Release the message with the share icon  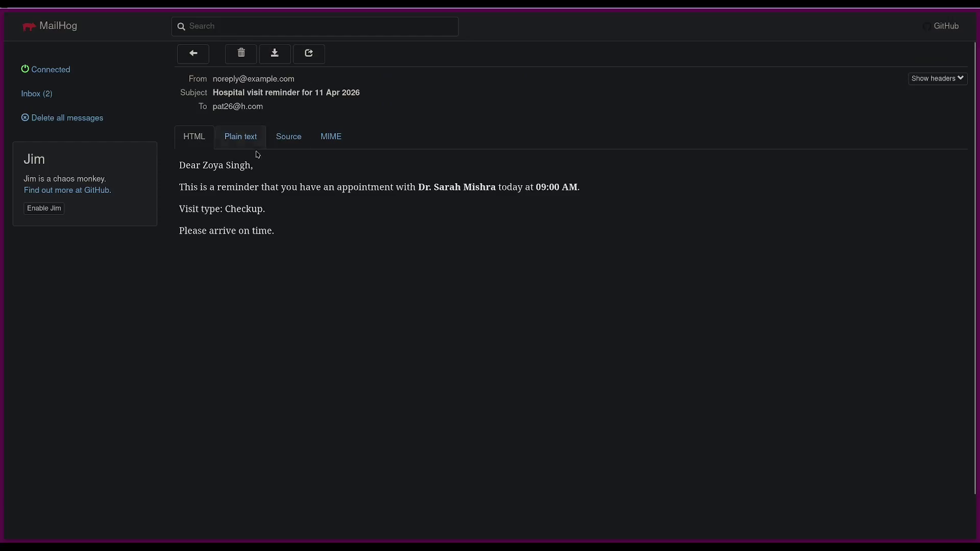tap(309, 54)
